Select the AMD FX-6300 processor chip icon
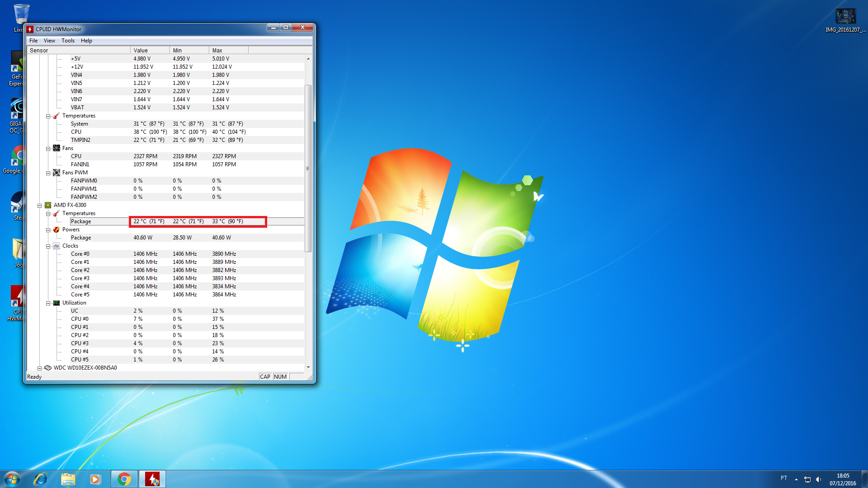Viewport: 868px width, 488px height. click(x=48, y=205)
